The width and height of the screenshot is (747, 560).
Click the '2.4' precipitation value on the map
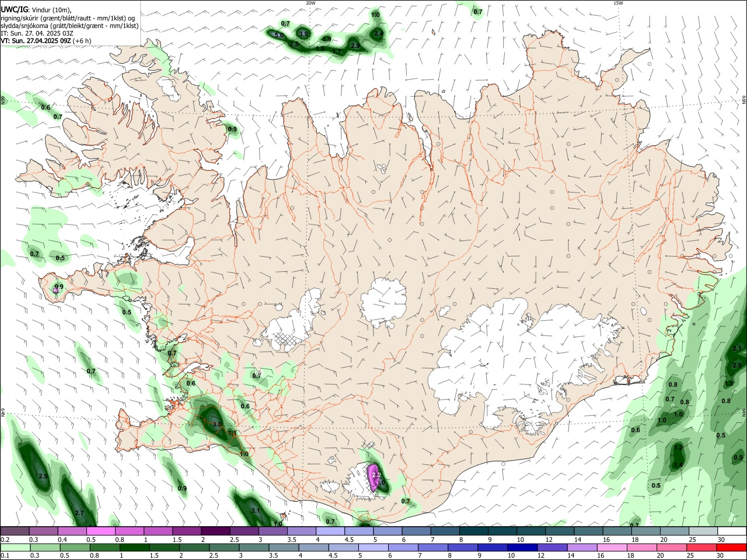[x=379, y=34]
